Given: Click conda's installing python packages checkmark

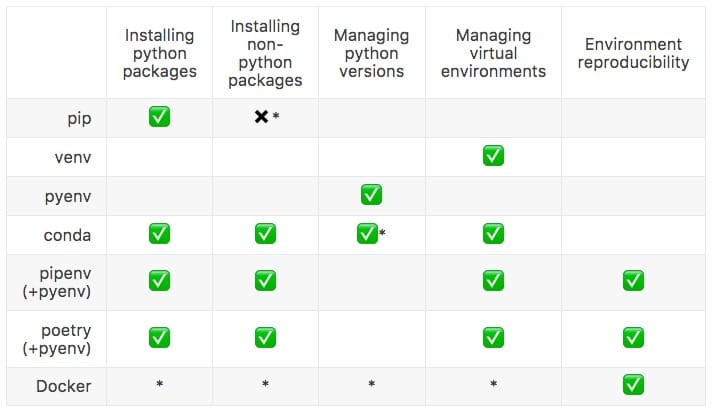Looking at the screenshot, I should point(159,234).
